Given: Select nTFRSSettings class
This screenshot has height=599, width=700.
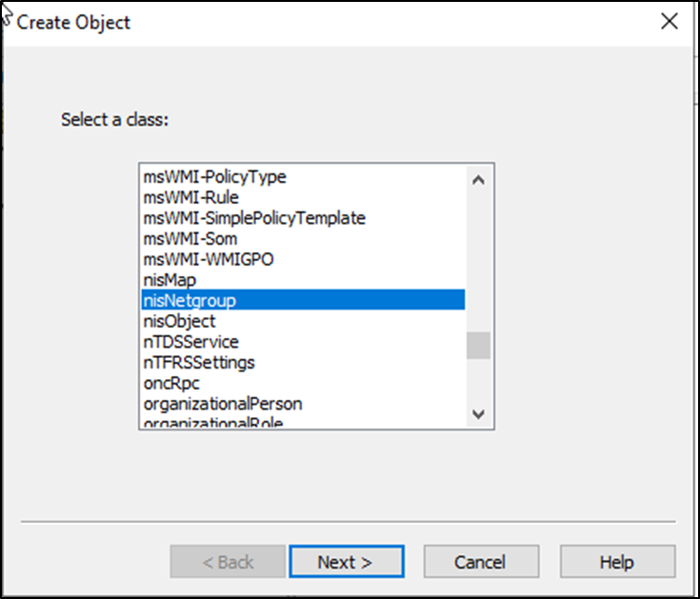Looking at the screenshot, I should 199,363.
